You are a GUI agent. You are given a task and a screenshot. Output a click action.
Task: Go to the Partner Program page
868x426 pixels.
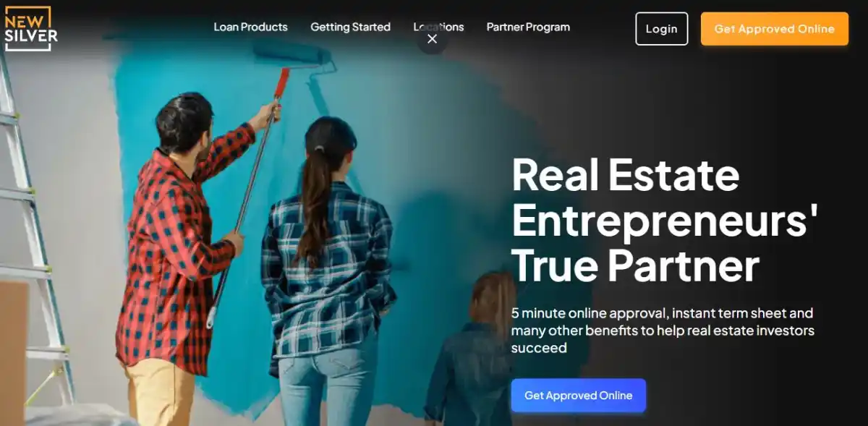tap(528, 27)
